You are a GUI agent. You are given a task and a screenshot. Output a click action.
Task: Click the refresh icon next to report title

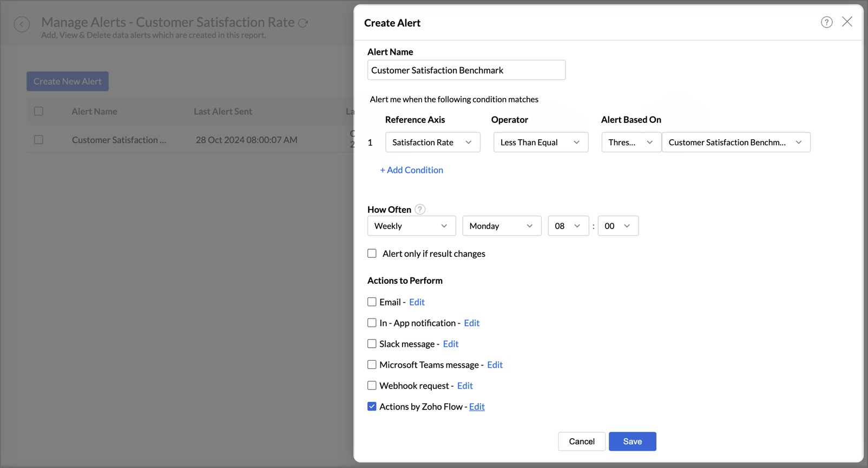(x=303, y=23)
